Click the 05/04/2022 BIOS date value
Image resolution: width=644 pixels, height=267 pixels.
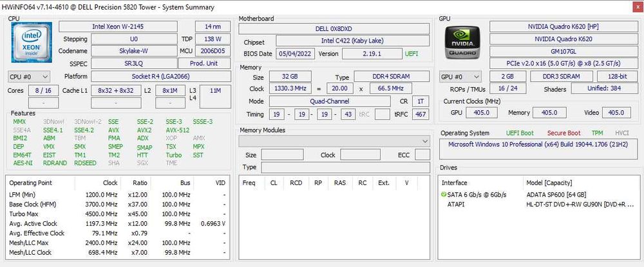tap(296, 54)
